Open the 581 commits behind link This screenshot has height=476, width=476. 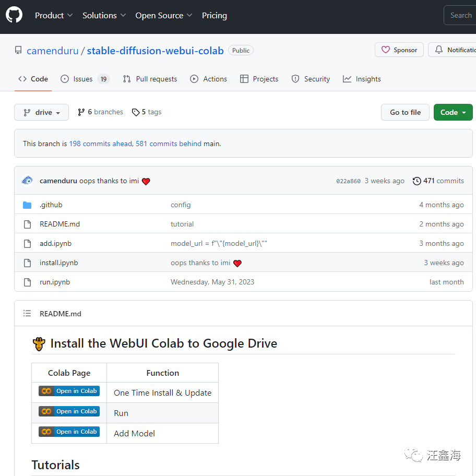(x=169, y=144)
